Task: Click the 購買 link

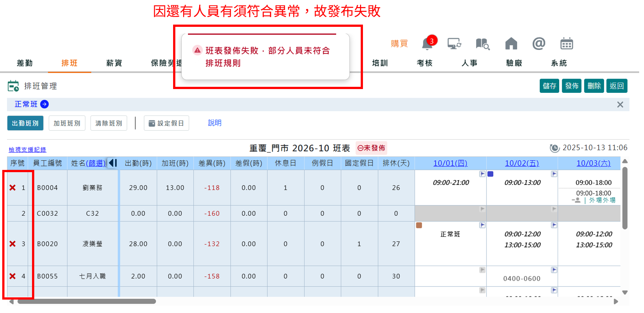Action: [399, 44]
